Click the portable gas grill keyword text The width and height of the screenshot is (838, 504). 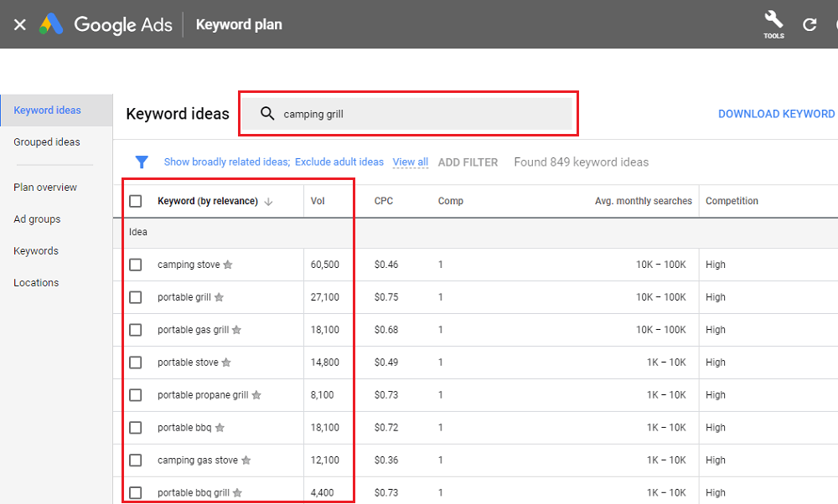[194, 329]
